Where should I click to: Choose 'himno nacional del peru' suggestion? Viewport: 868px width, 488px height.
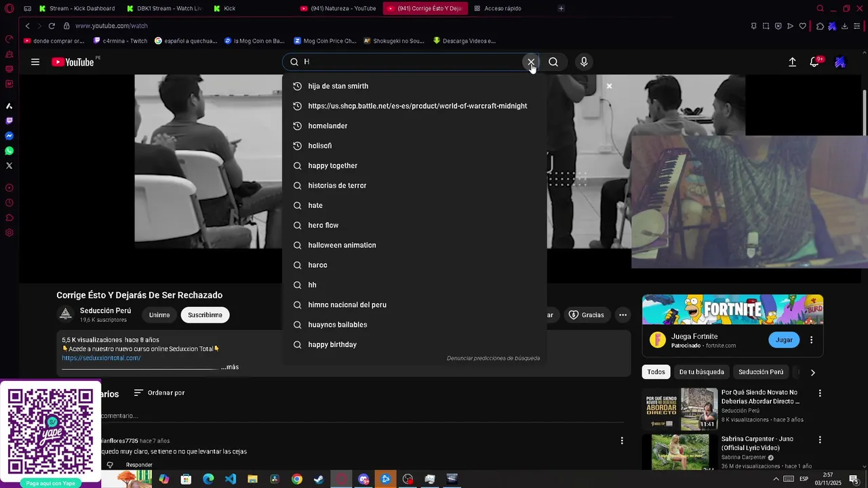click(414, 305)
